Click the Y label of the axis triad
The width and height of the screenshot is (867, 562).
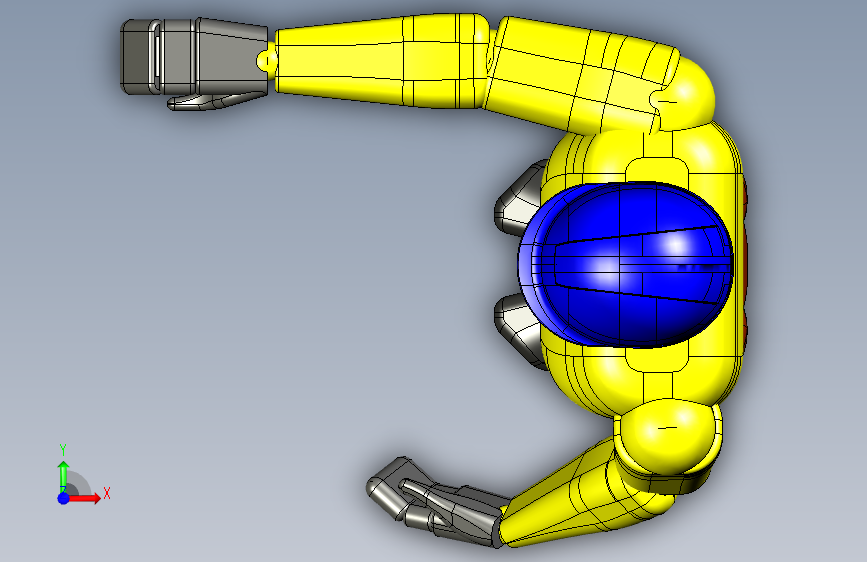point(63,449)
